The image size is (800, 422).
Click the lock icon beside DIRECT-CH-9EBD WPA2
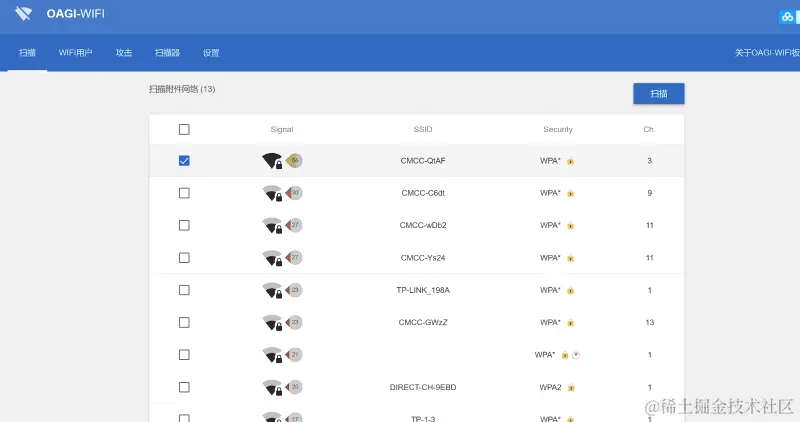click(x=571, y=388)
